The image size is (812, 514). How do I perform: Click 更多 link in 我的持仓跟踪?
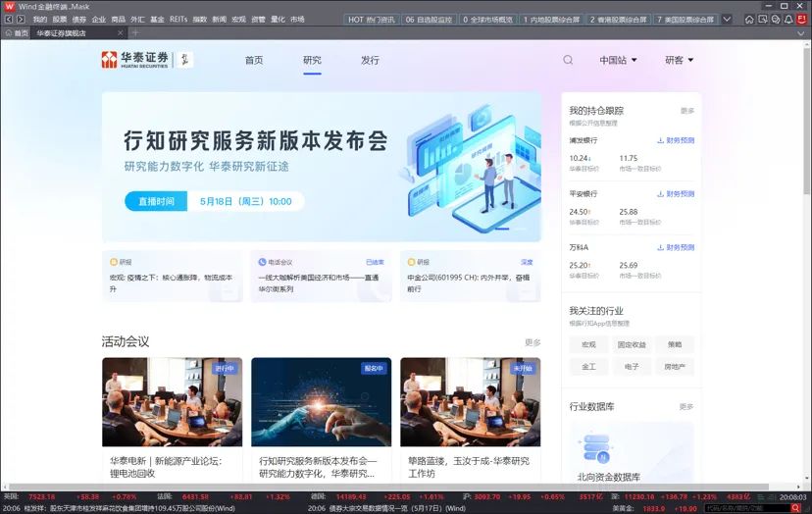point(687,111)
